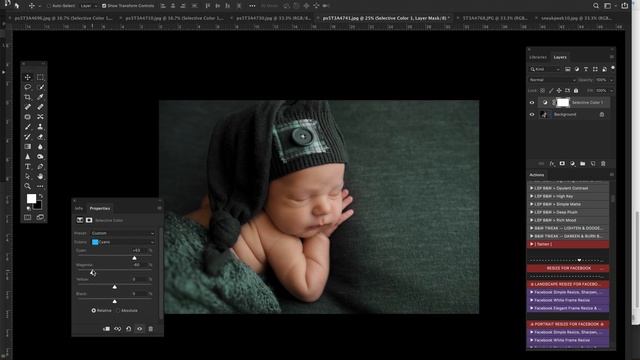
Task: Select the Lasso tool
Action: (27, 87)
